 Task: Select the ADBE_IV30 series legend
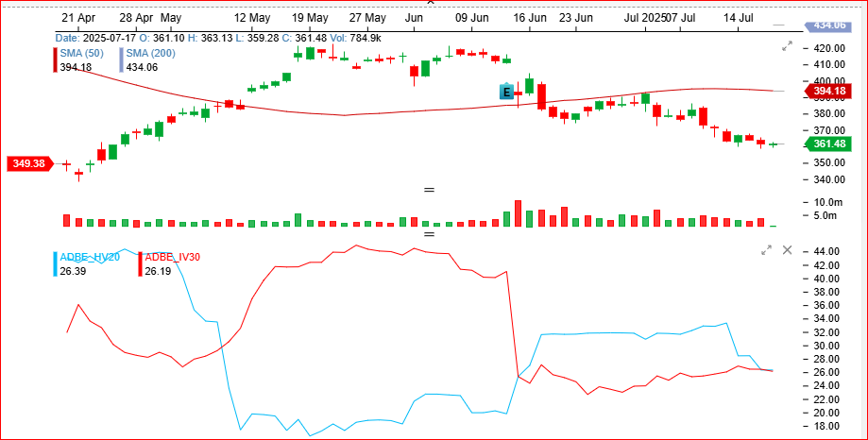[172, 257]
